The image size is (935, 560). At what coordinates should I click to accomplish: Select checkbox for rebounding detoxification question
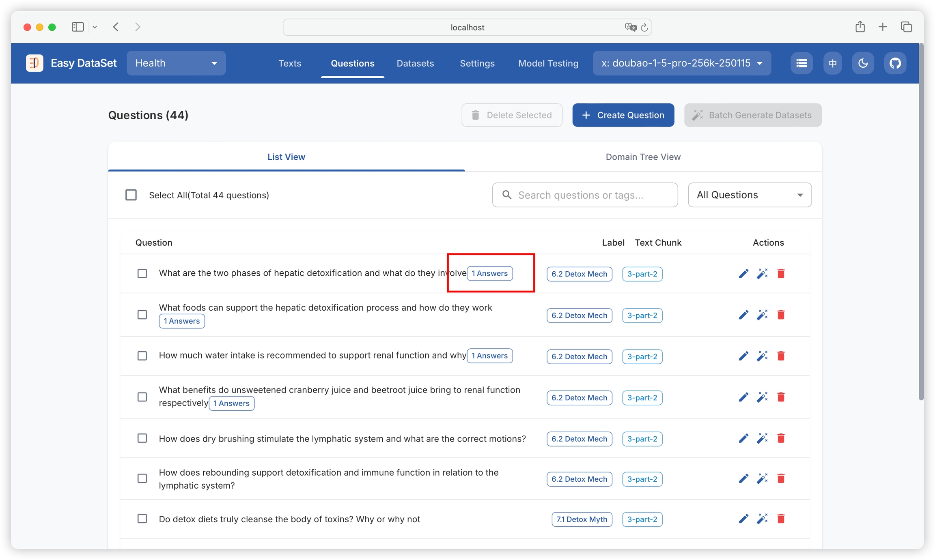click(x=142, y=478)
